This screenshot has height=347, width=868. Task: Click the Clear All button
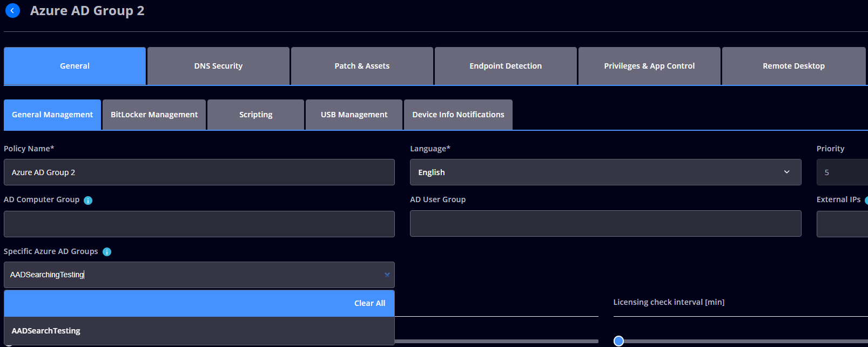click(369, 303)
